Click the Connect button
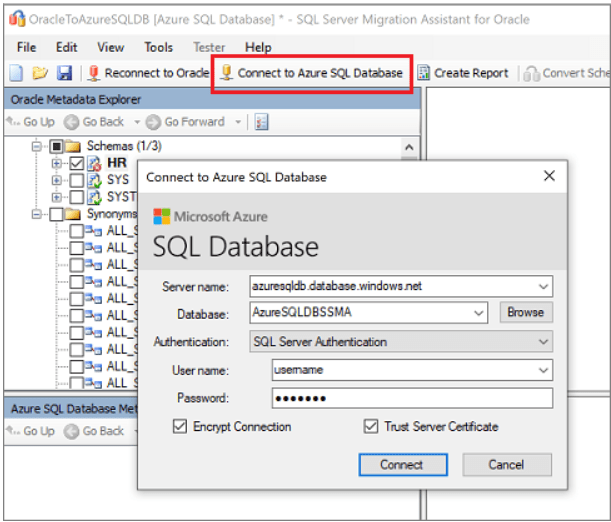The image size is (611, 522). coord(401,465)
